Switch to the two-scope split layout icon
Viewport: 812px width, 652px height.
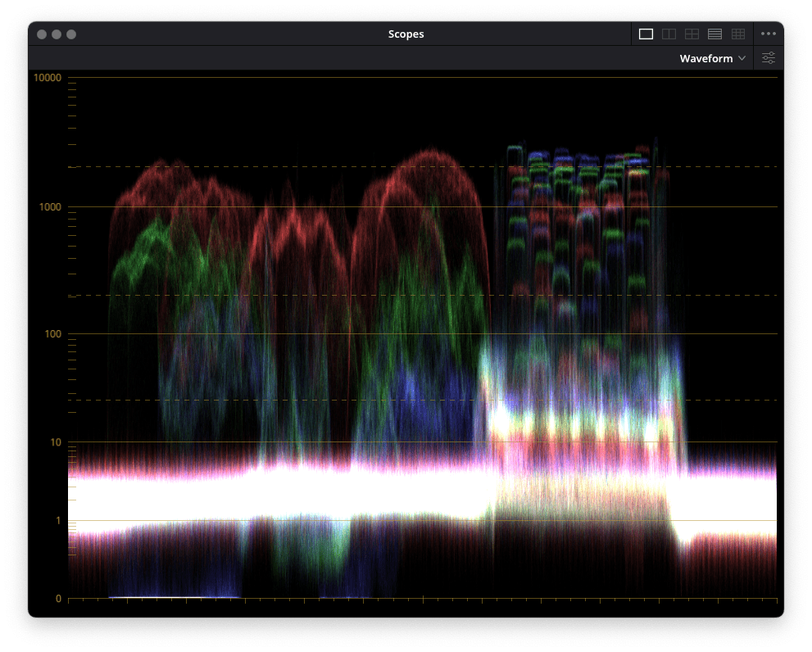click(x=669, y=34)
